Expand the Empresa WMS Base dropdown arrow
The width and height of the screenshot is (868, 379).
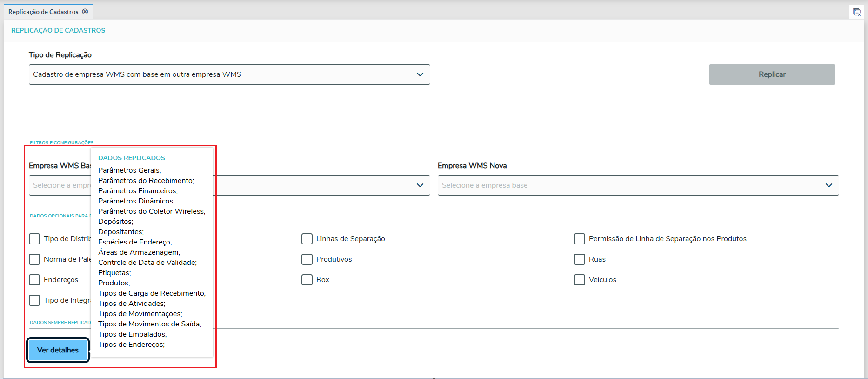tap(420, 185)
